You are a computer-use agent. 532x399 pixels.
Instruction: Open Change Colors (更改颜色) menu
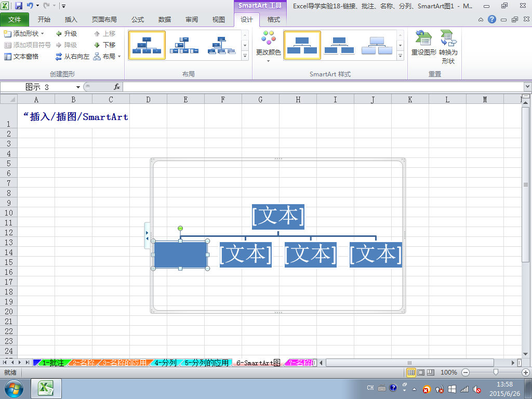point(268,46)
